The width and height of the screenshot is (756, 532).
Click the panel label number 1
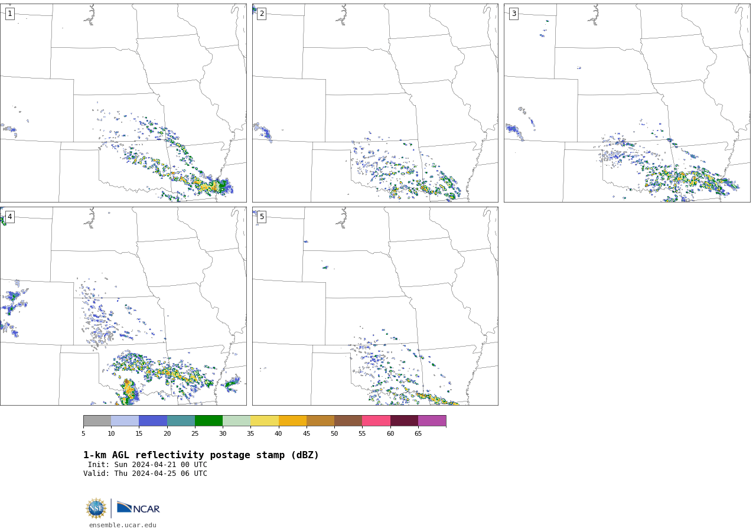[9, 14]
